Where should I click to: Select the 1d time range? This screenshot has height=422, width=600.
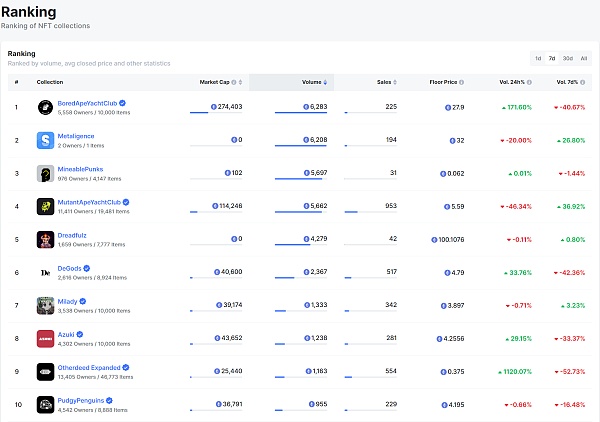click(538, 58)
